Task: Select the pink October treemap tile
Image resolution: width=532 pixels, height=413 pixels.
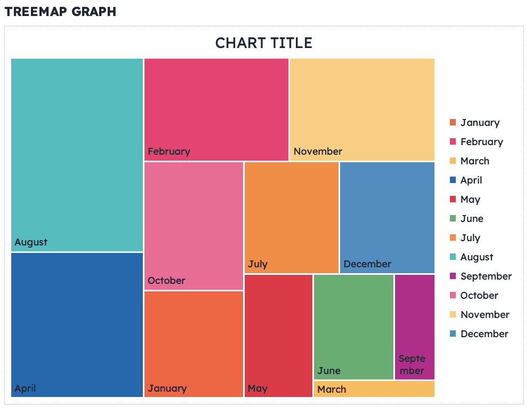Action: (x=194, y=226)
